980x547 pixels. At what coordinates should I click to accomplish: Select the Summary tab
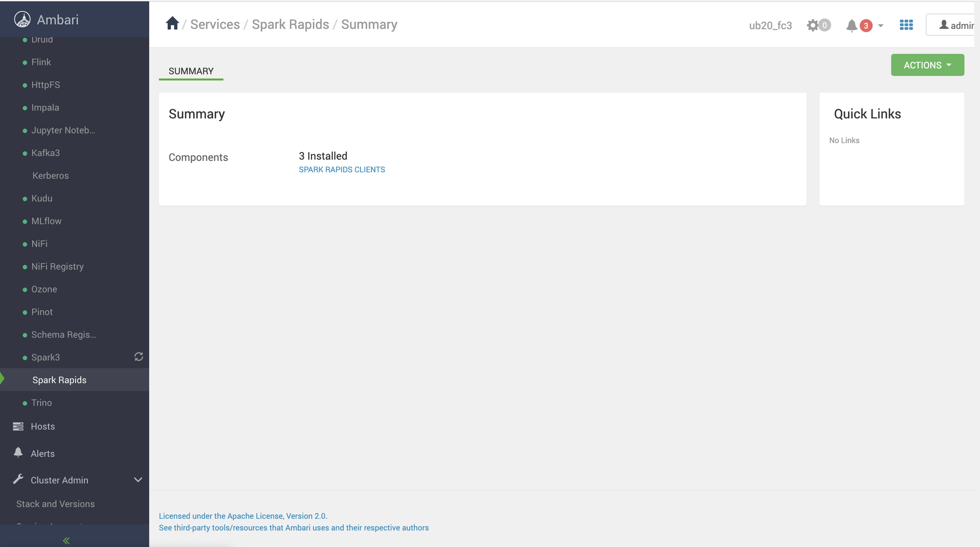[x=191, y=71]
